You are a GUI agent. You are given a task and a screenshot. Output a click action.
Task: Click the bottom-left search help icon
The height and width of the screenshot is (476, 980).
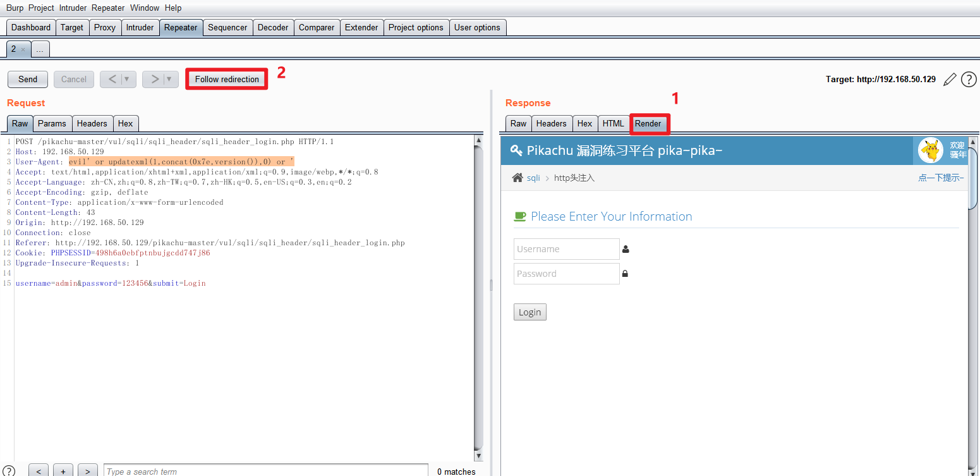click(x=9, y=472)
